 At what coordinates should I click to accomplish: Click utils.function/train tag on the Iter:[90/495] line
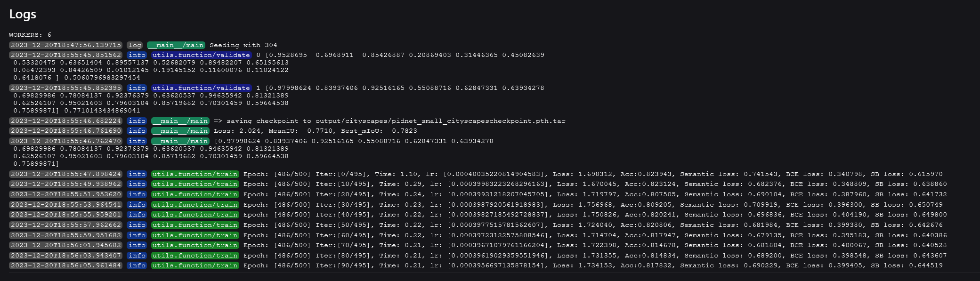pyautogui.click(x=195, y=265)
